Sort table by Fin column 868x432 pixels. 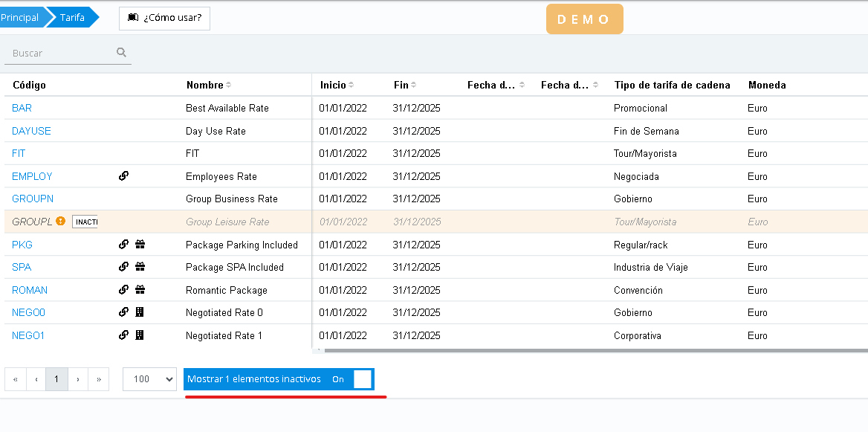coord(405,85)
